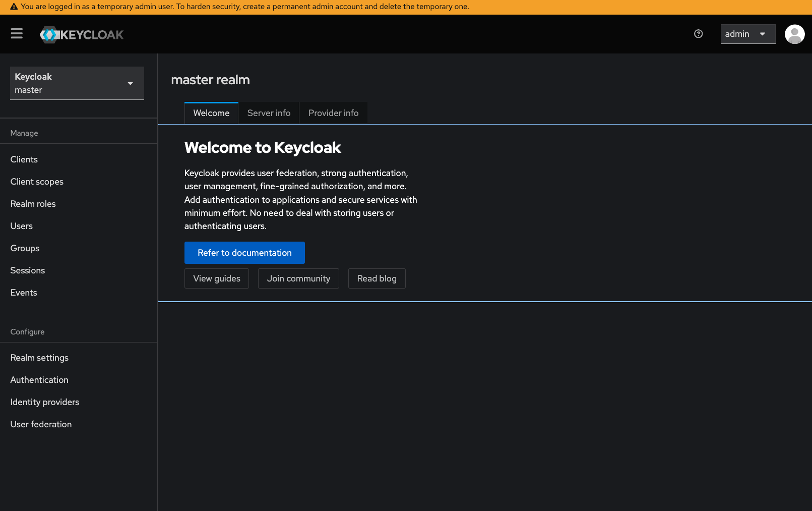Open Client scopes page
The width and height of the screenshot is (812, 511).
[x=37, y=182]
